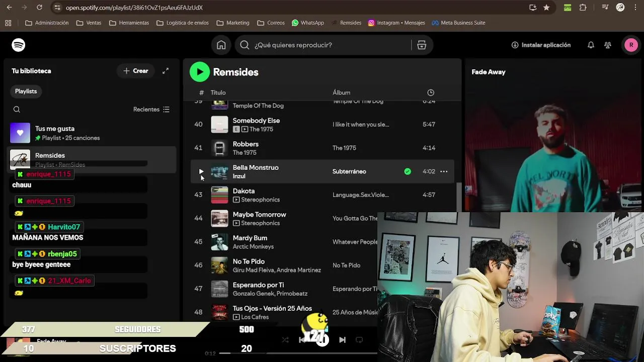Viewport: 644px width, 362px height.
Task: Click the Spotify logo
Action: coord(19,45)
